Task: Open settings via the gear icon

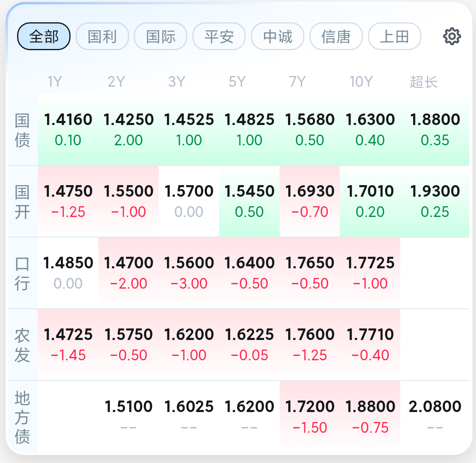Action: (x=452, y=36)
